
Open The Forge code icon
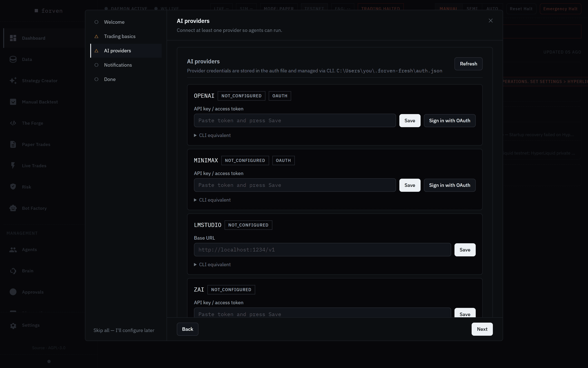pyautogui.click(x=13, y=123)
